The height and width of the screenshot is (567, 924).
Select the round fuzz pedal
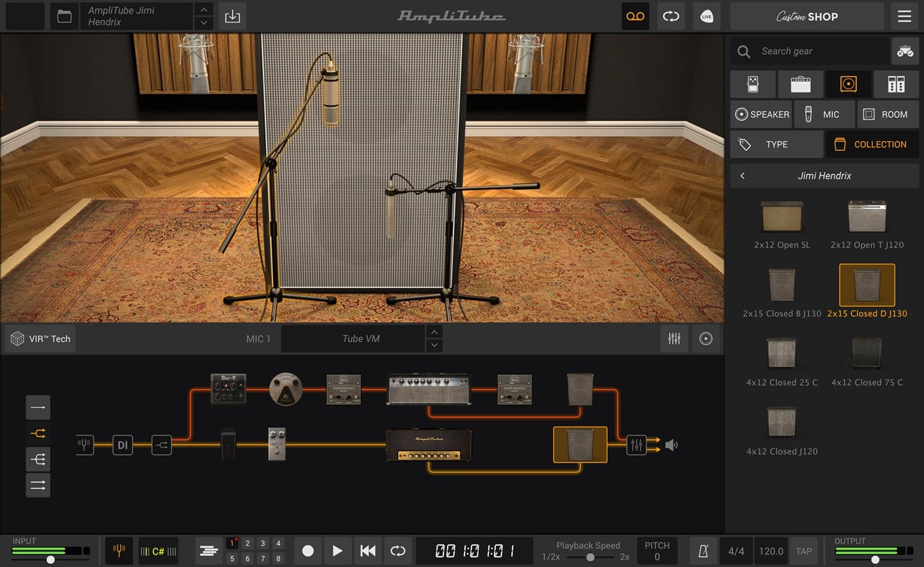tap(286, 389)
